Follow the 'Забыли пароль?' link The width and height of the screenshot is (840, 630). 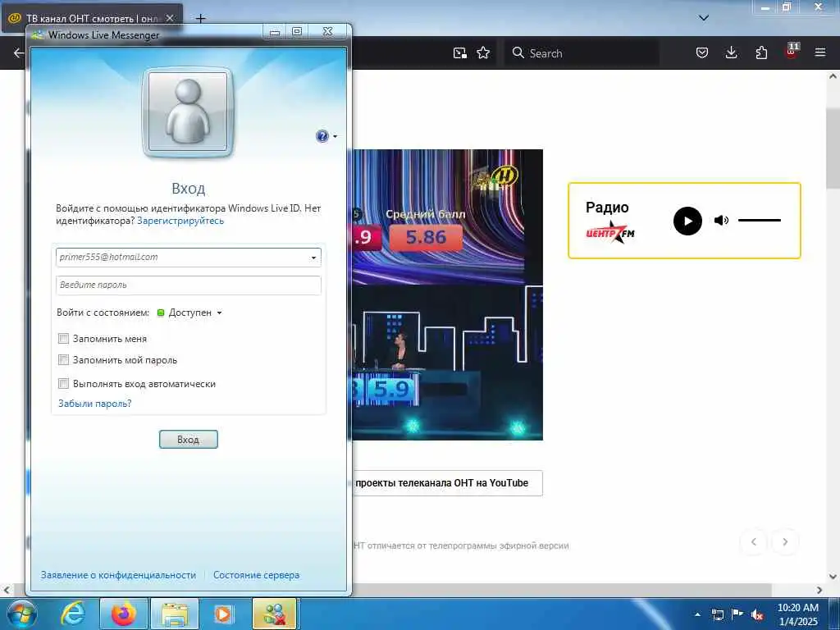click(95, 404)
